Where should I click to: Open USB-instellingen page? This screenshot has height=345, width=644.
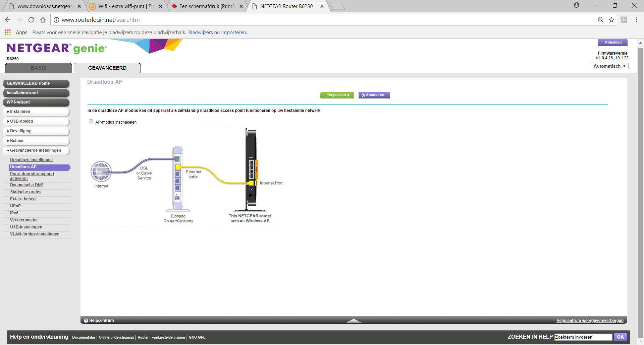coord(26,227)
